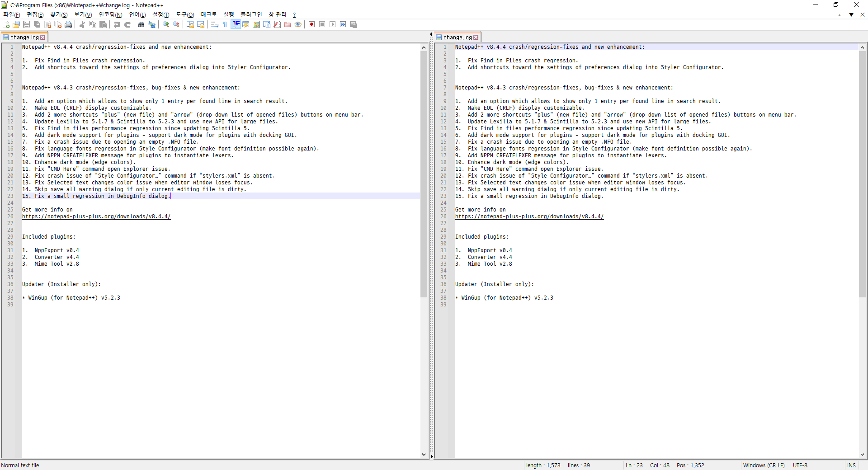868x470 pixels.
Task: Close right pane change.log tab
Action: coord(476,38)
